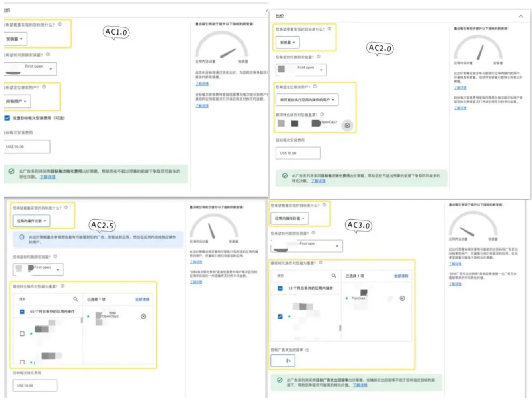The width and height of the screenshot is (532, 401).
Task: Click 全部清除 link in AC2.5 panel
Action: (x=142, y=299)
